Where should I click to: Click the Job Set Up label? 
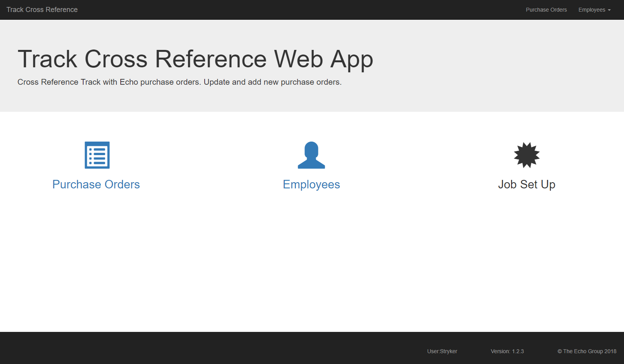pyautogui.click(x=527, y=185)
